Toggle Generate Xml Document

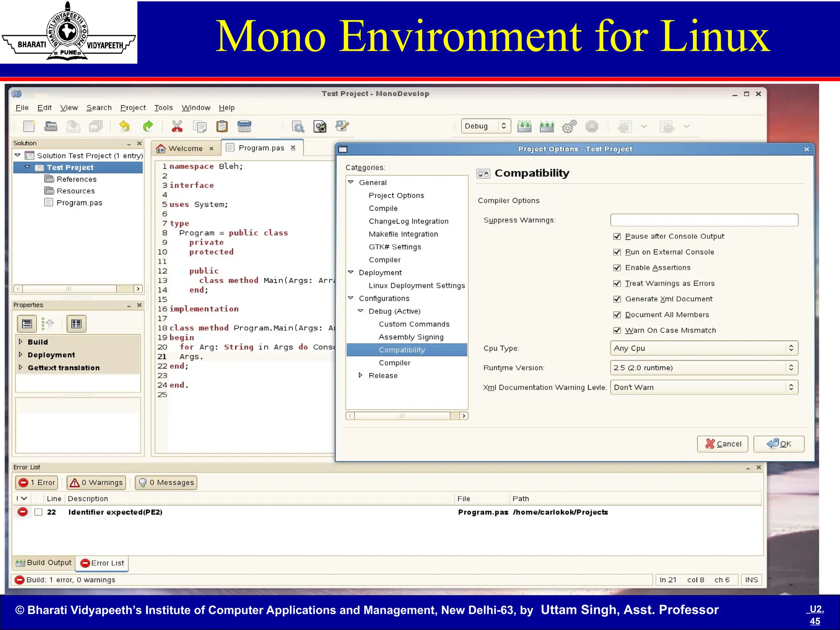pos(617,299)
